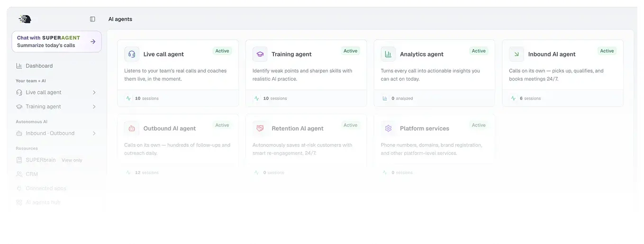Click the View only tag beside SUPERbrain

[x=72, y=160]
